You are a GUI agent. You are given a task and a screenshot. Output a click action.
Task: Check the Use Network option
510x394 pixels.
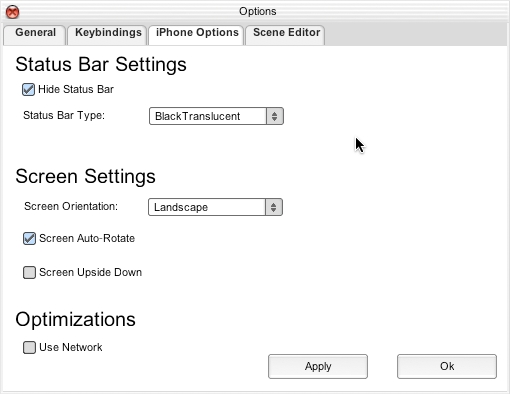point(29,347)
